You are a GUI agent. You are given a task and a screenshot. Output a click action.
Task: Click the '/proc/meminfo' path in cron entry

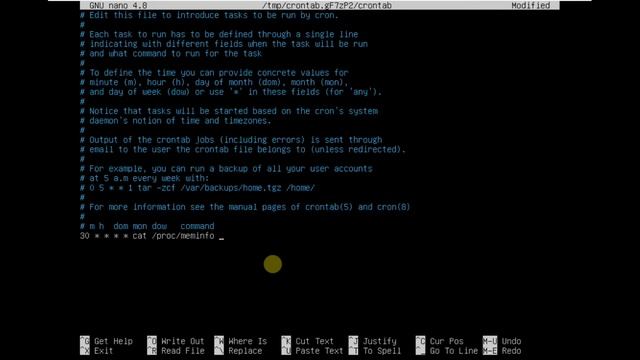click(183, 236)
